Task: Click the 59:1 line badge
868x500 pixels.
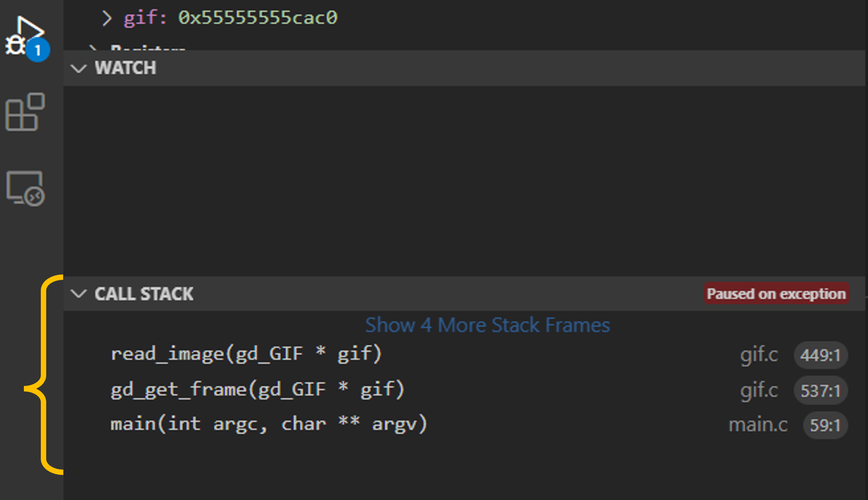Action: click(825, 425)
